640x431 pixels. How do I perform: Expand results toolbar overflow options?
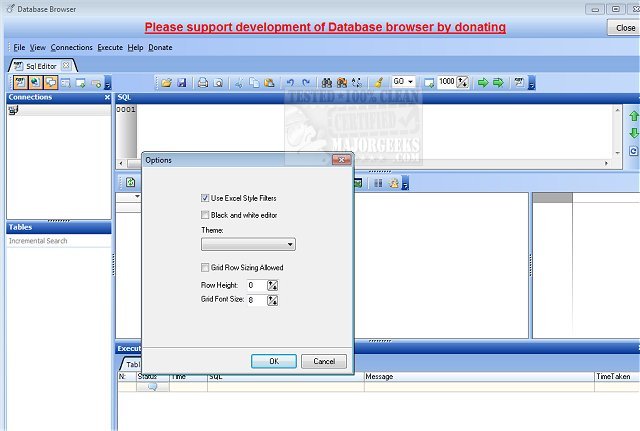click(405, 183)
